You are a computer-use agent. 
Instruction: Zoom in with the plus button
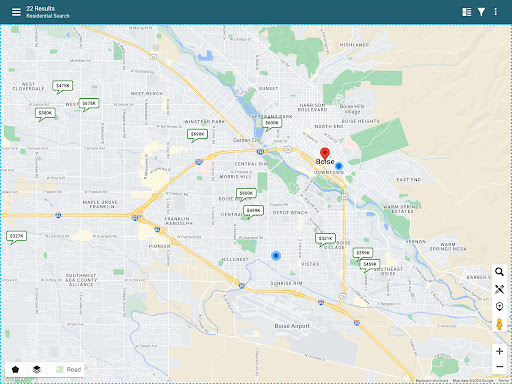click(x=499, y=351)
